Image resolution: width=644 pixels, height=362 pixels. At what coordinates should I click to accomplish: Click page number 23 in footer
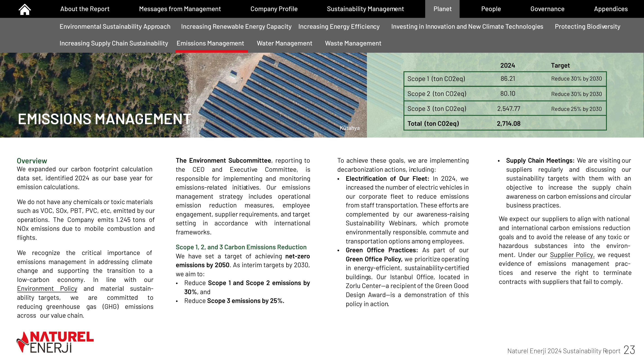tap(629, 350)
